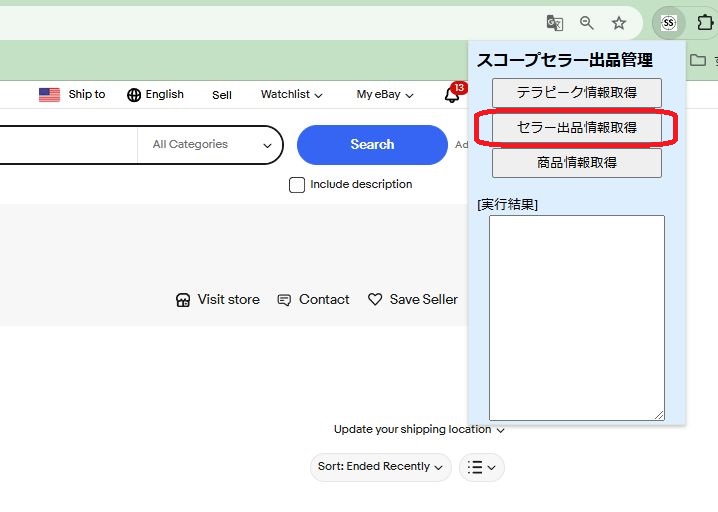718x512 pixels.
Task: Open the list view options icon
Action: pyautogui.click(x=481, y=467)
